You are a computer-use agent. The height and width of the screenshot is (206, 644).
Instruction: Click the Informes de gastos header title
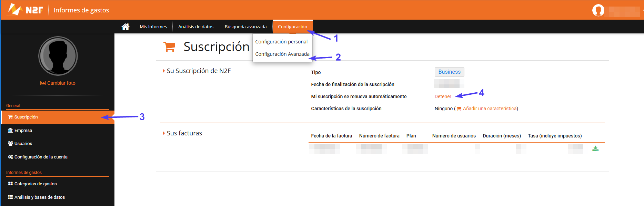tap(81, 10)
